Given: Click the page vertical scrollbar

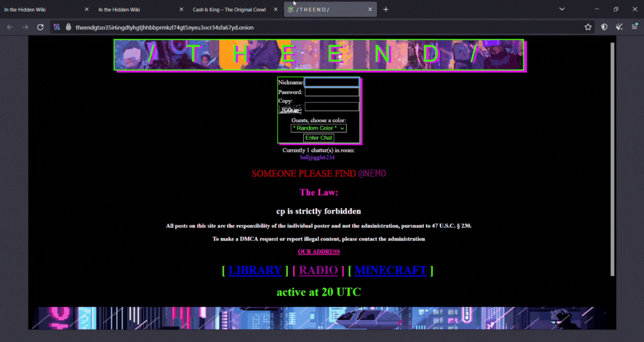Looking at the screenshot, I should tap(612, 159).
